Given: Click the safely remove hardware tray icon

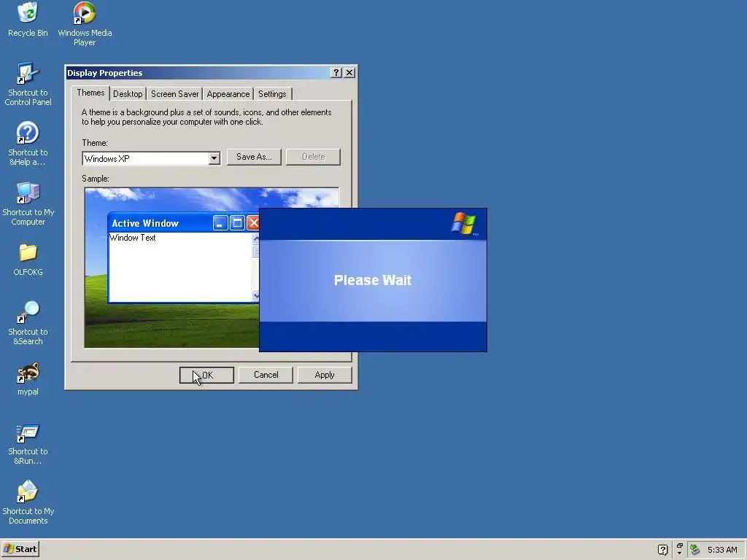Looking at the screenshot, I should pos(694,550).
